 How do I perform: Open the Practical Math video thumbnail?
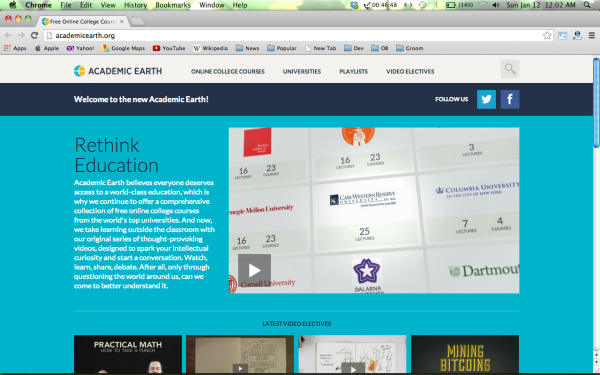[128, 354]
